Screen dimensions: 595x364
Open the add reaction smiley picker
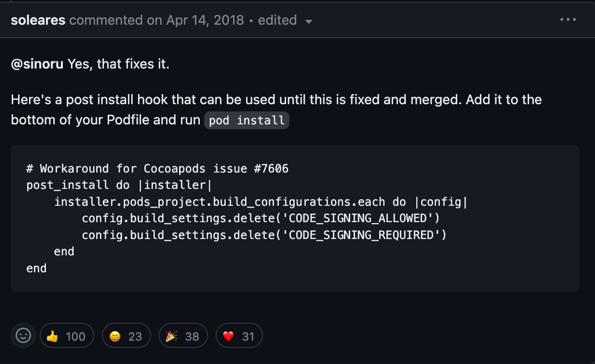[x=23, y=336]
